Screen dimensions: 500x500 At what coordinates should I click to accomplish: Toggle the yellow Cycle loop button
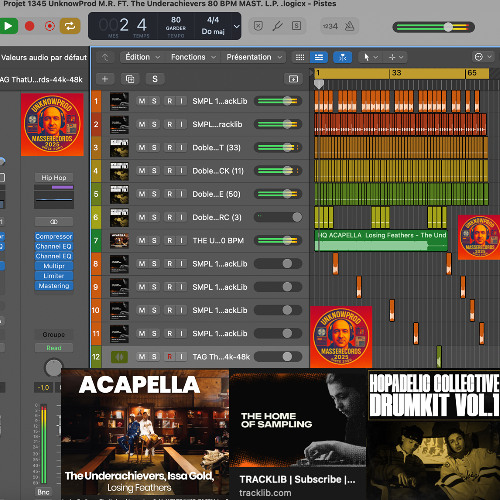[x=70, y=26]
